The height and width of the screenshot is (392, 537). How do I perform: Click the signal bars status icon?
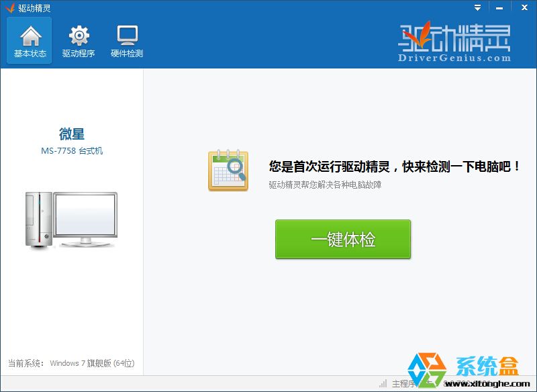coord(383,383)
